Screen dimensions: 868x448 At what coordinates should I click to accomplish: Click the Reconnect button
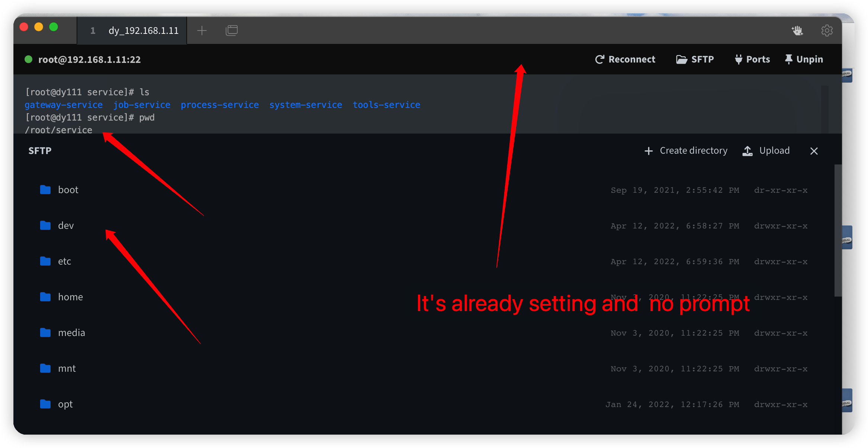pos(625,60)
